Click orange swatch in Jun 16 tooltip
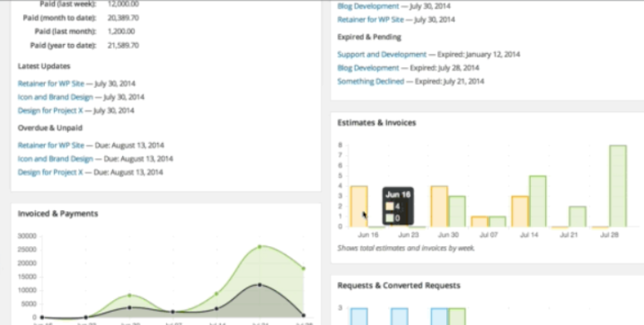The image size is (644, 325). point(390,206)
